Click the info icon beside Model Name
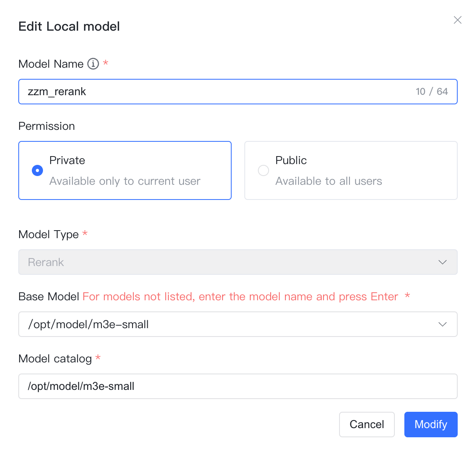The image size is (476, 454). (93, 64)
